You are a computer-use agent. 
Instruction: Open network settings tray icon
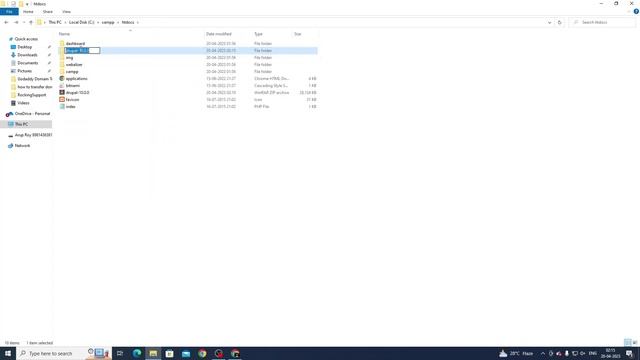click(x=575, y=353)
